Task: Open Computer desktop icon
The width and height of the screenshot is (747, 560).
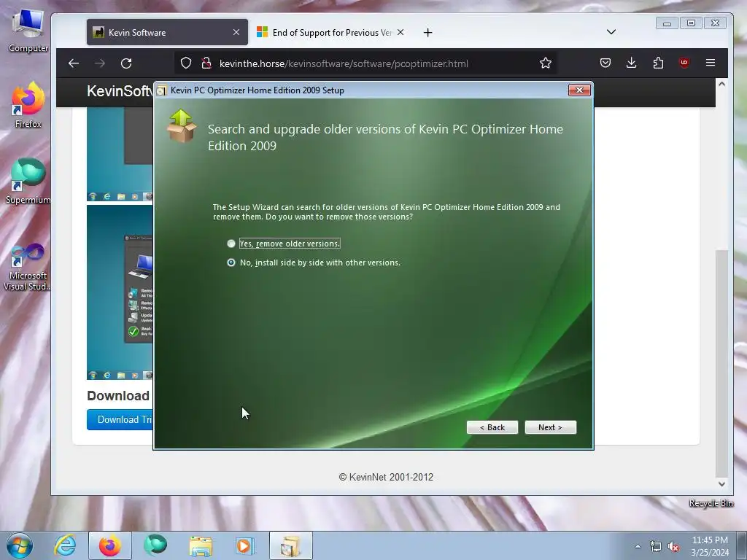Action: coord(28,31)
